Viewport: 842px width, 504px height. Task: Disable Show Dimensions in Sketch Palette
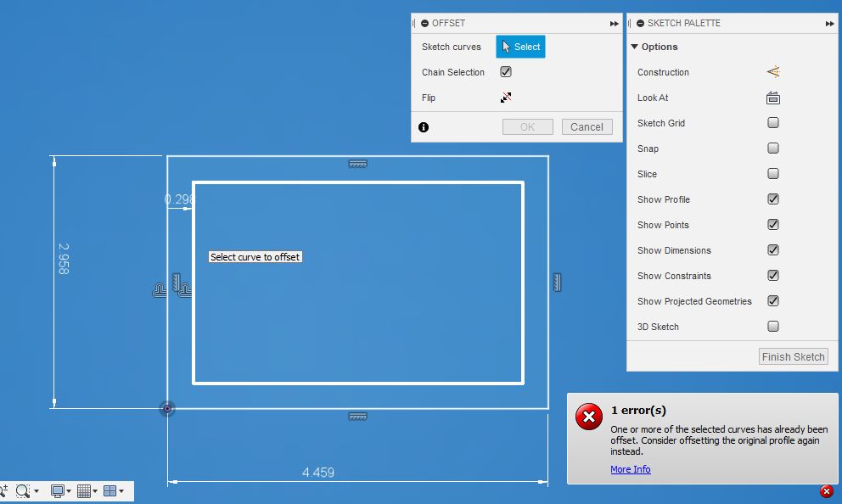[773, 249]
